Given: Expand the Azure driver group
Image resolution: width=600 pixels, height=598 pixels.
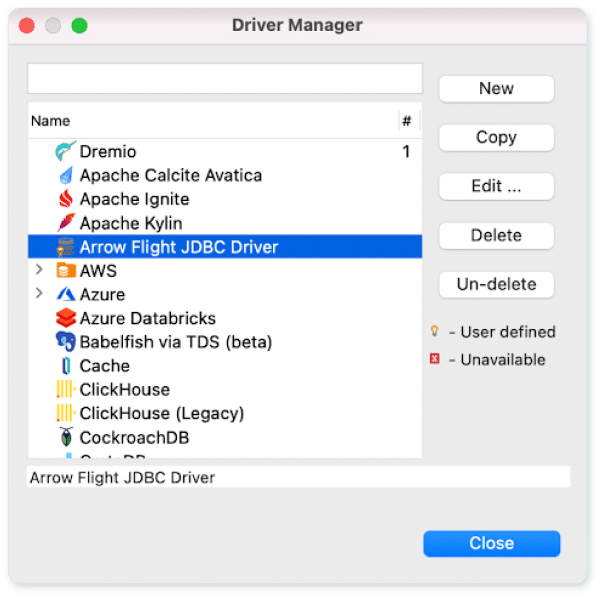Looking at the screenshot, I should tap(39, 294).
